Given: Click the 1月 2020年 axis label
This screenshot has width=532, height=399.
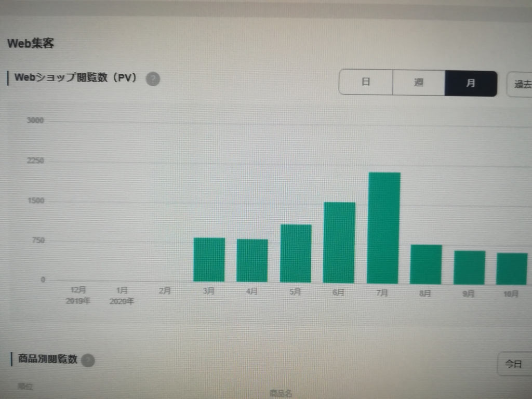Looking at the screenshot, I should [122, 296].
